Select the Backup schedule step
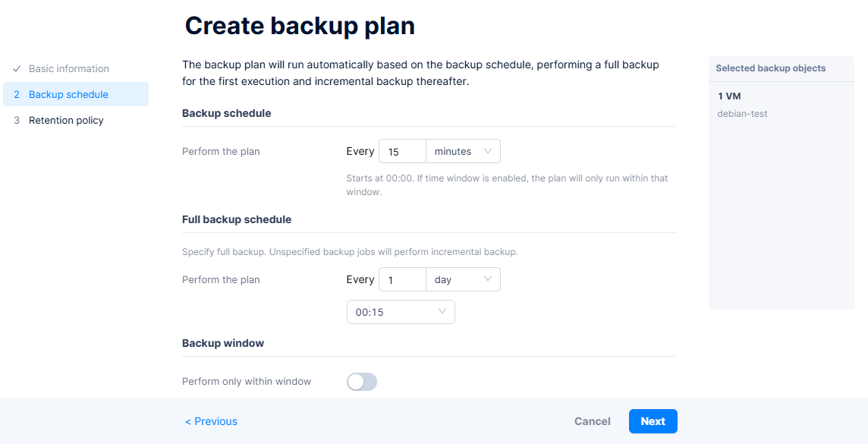 coord(68,94)
